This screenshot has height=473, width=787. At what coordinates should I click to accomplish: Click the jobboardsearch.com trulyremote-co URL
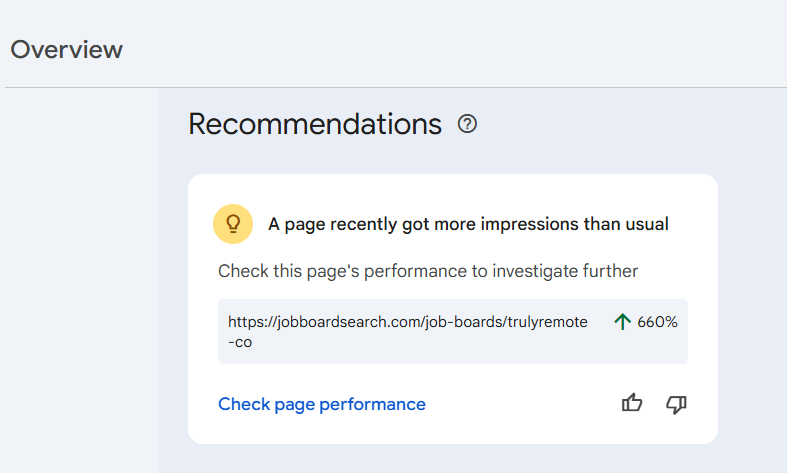coord(407,322)
